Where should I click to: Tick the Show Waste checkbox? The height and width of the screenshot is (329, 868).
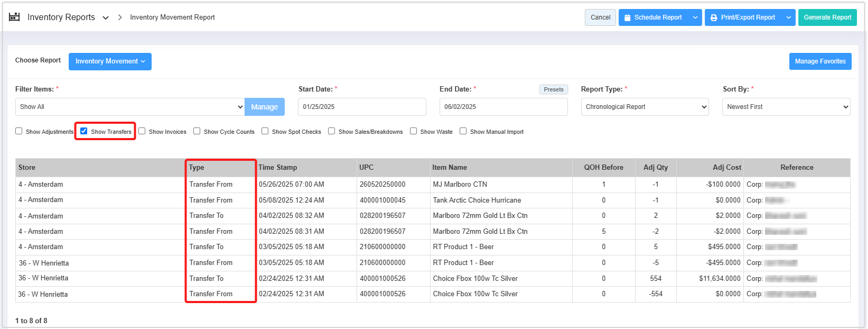coord(414,131)
